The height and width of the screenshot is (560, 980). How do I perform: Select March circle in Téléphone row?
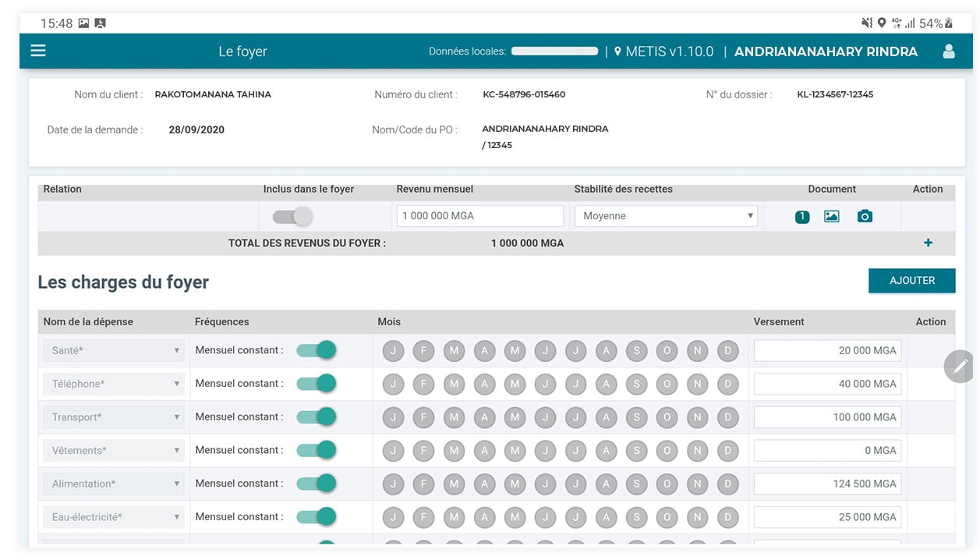(x=454, y=384)
